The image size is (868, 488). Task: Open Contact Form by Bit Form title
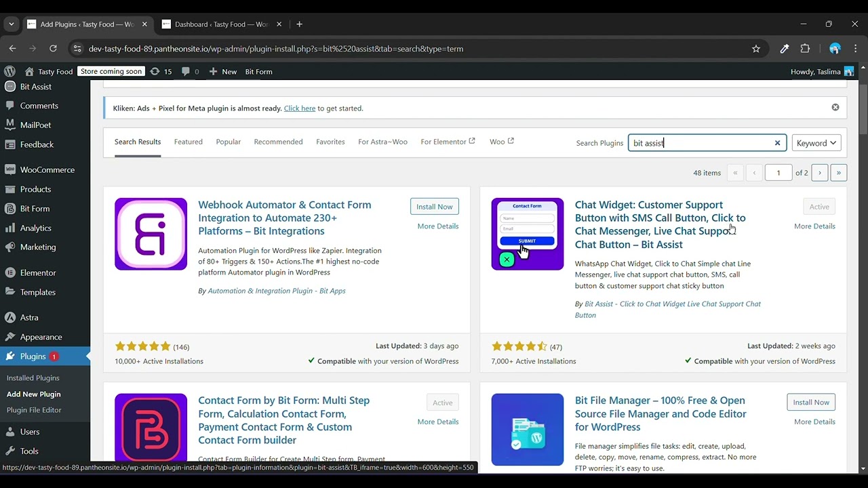(x=284, y=420)
